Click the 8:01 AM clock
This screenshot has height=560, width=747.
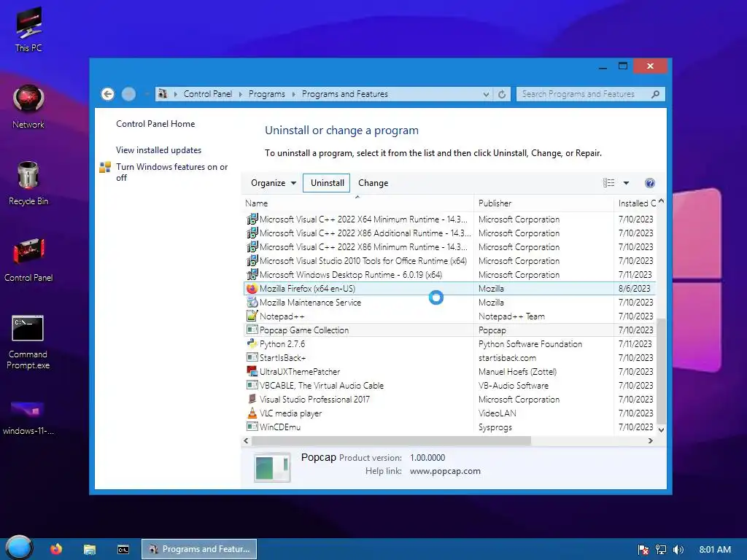(x=715, y=550)
